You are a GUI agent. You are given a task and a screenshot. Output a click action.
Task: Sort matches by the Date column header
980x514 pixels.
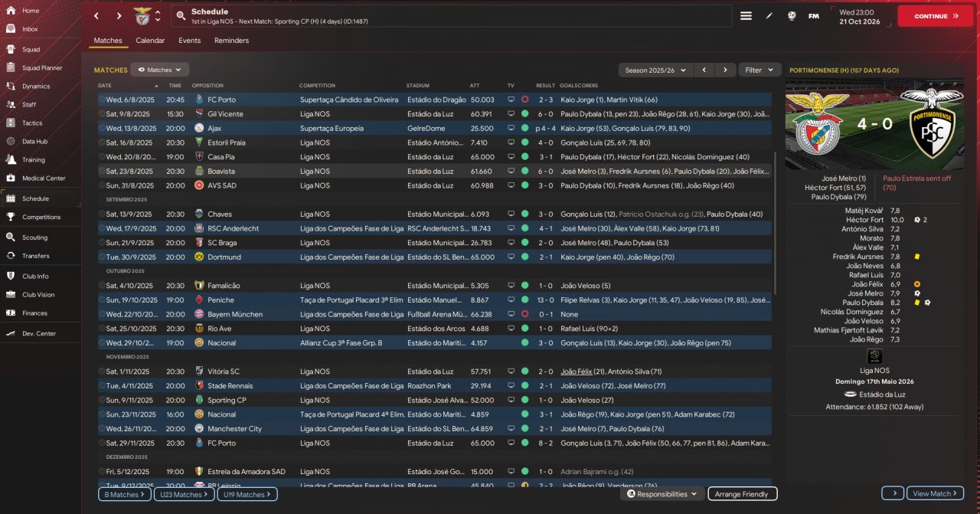click(x=105, y=85)
